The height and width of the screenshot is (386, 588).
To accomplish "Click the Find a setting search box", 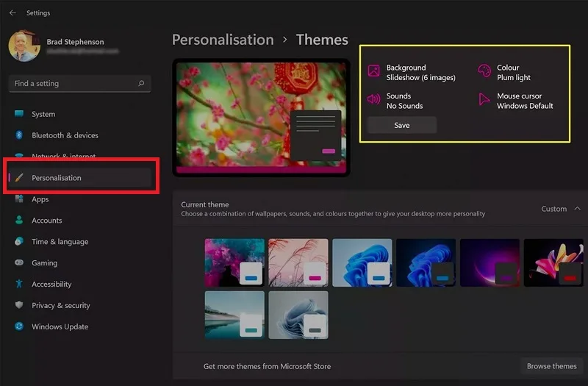I will pos(80,83).
